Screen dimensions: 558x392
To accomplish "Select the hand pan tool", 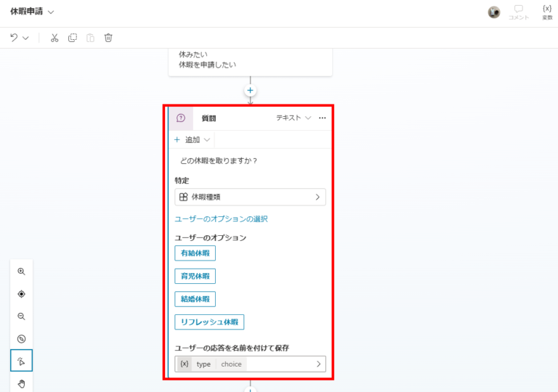I will [x=21, y=383].
